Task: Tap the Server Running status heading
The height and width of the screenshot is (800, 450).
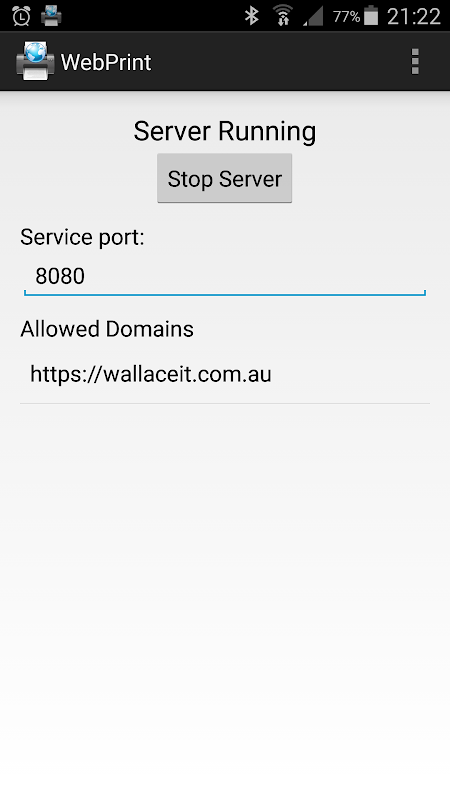Action: pyautogui.click(x=224, y=132)
